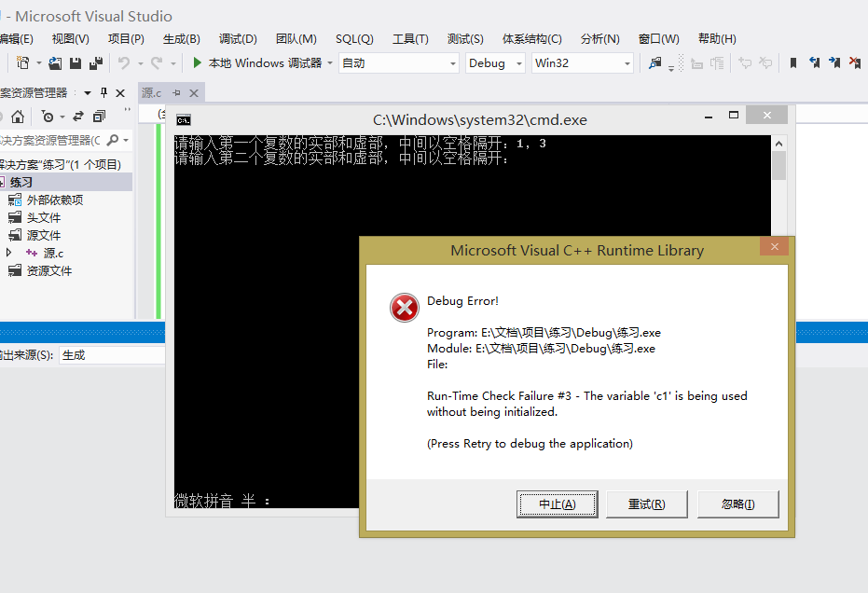Screen dimensions: 868x593
Task: Click the cmd.exe window scrollbar up arrow
Action: [x=778, y=144]
